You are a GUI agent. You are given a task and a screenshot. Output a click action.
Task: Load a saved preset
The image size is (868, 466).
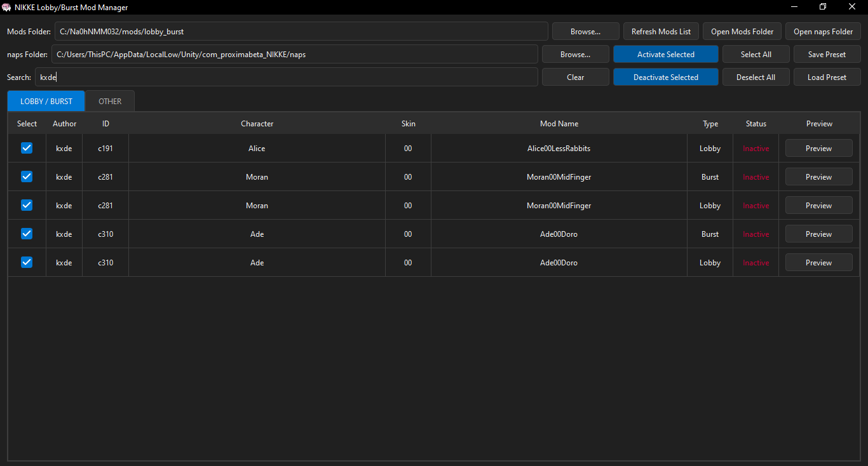[827, 76]
